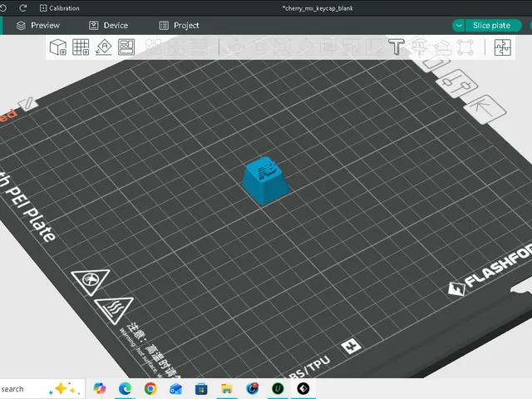Switch to the Preview tab
Screen dimensions: 532x399
38,26
